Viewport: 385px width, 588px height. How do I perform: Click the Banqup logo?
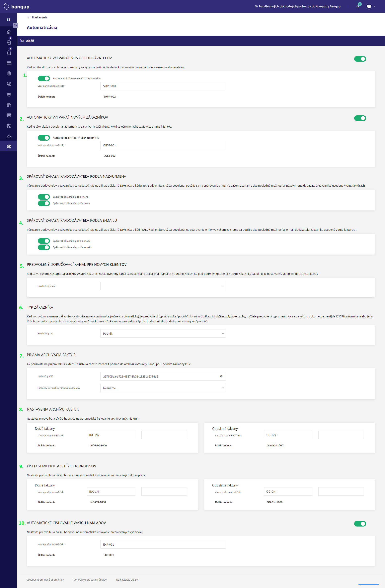point(17,7)
